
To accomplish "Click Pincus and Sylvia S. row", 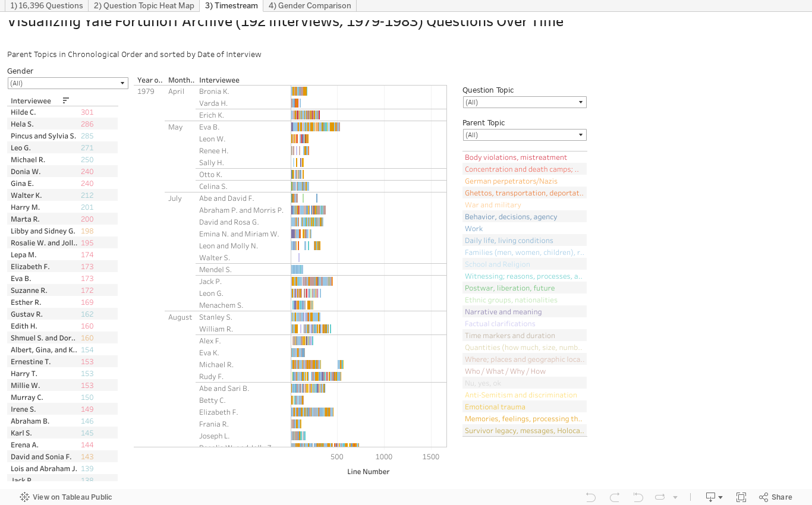I will pyautogui.click(x=62, y=136).
